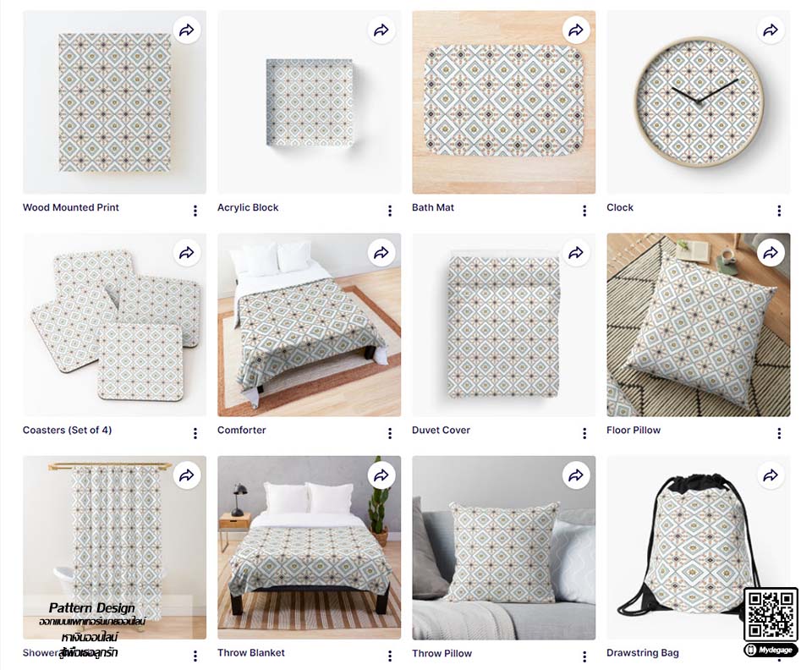Open the Clock product title link
Screen dimensions: 812x670
coord(620,207)
